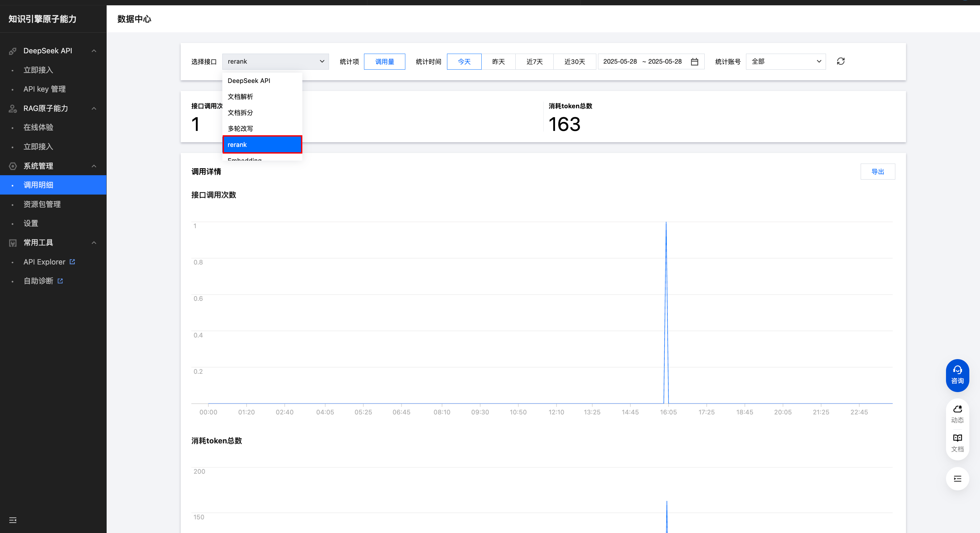Open 在线体验 under RAG原子能力
This screenshot has width=980, height=533.
coord(38,127)
